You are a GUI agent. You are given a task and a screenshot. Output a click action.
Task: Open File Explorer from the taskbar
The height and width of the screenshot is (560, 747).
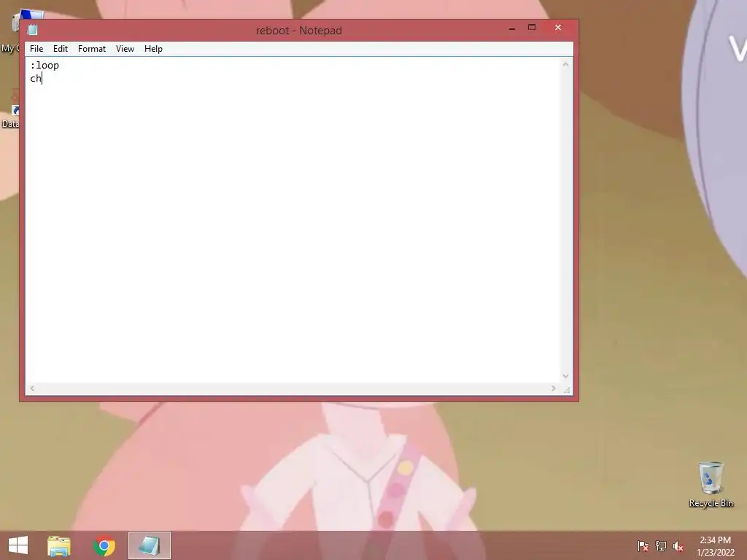tap(59, 545)
